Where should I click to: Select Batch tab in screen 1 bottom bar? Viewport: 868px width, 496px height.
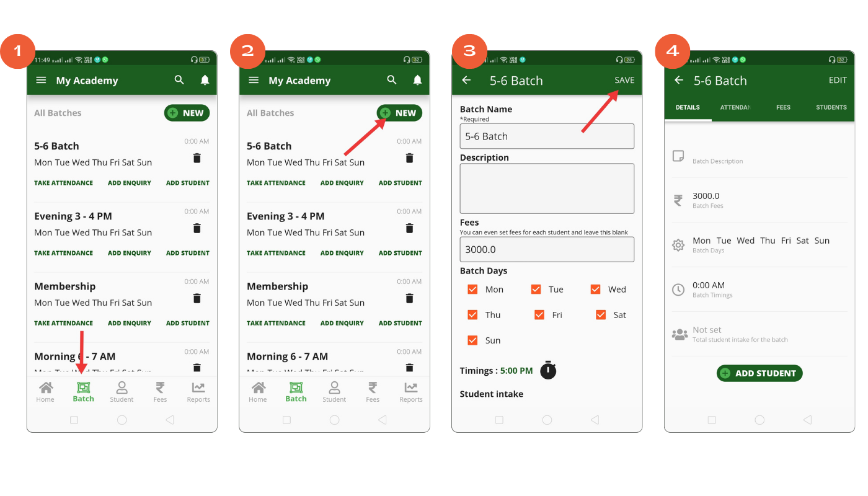pos(83,392)
